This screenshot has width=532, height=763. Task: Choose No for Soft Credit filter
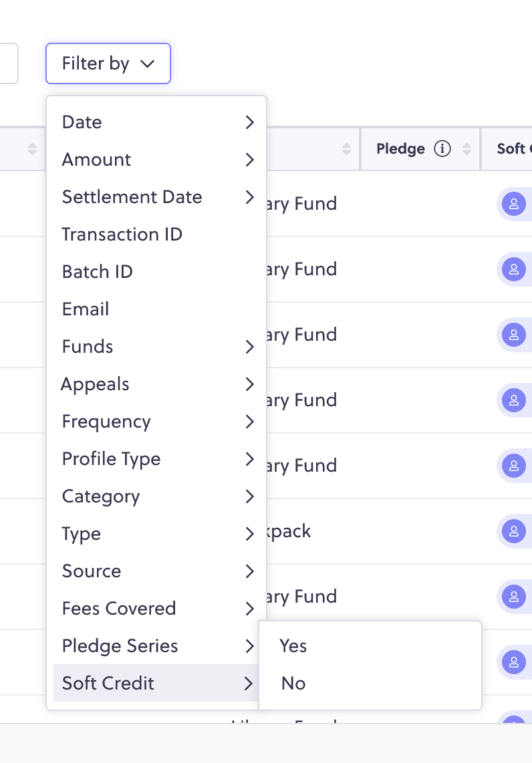[370, 683]
